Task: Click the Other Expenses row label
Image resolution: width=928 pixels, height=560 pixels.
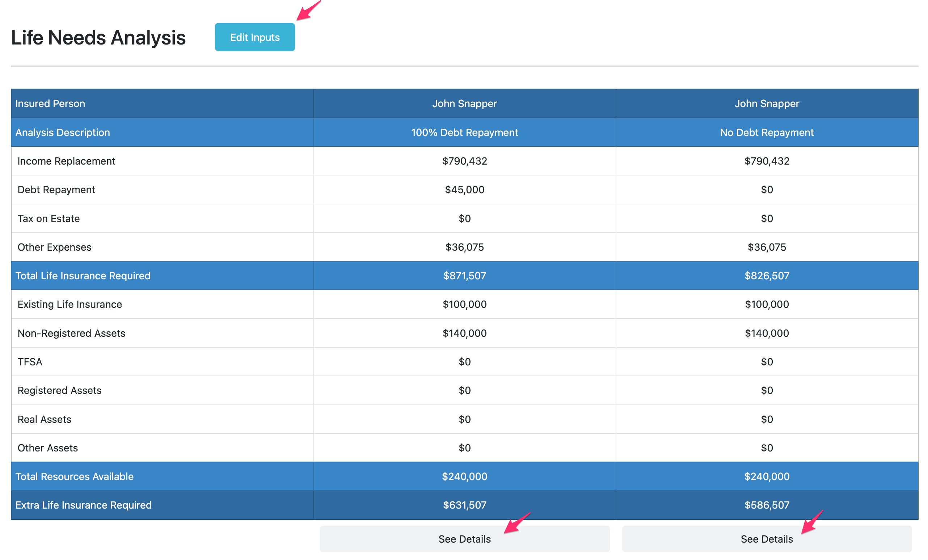Action: tap(54, 247)
